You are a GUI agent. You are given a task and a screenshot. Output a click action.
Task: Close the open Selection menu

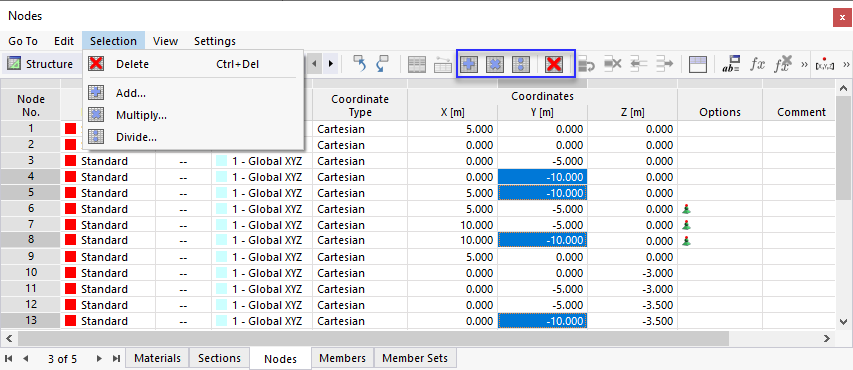[113, 41]
